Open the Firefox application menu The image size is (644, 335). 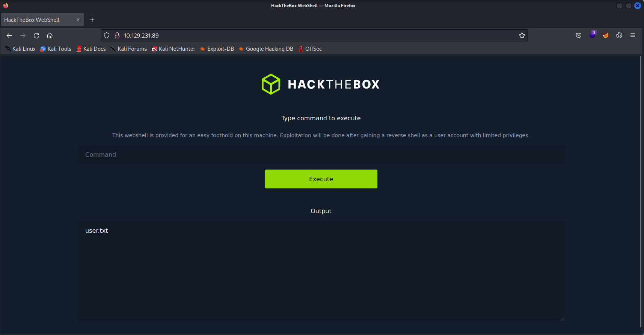633,35
